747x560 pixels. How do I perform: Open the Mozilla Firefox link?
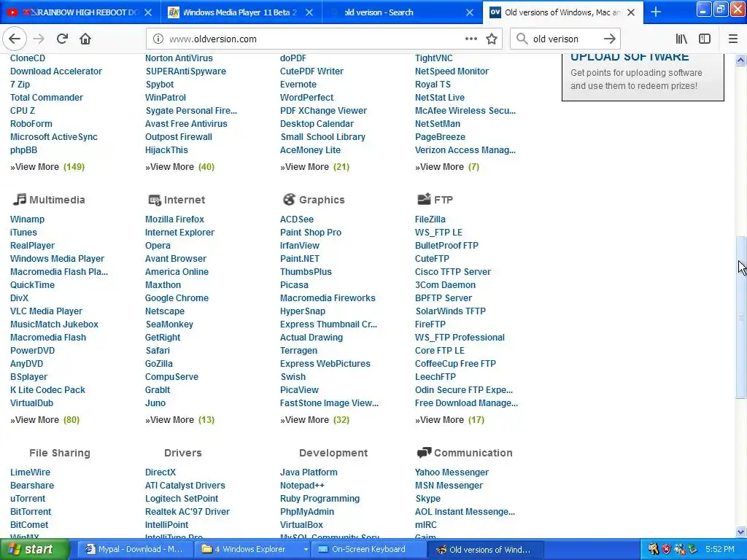(174, 219)
